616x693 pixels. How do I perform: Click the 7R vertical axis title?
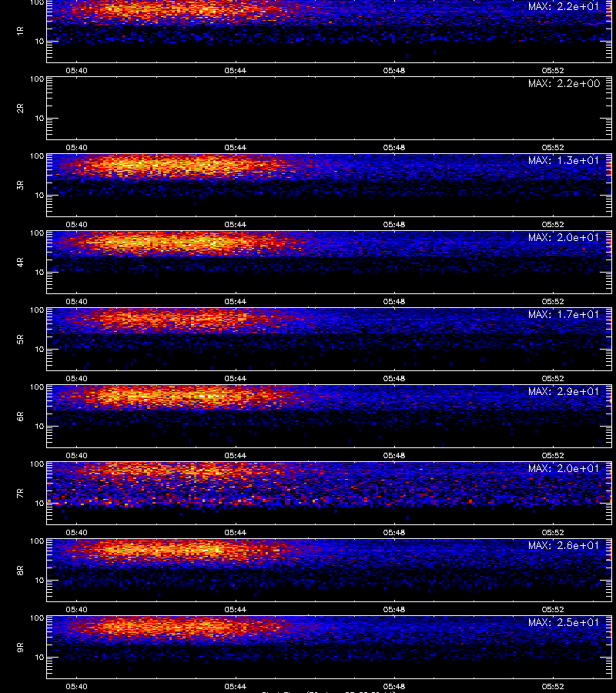click(x=20, y=494)
